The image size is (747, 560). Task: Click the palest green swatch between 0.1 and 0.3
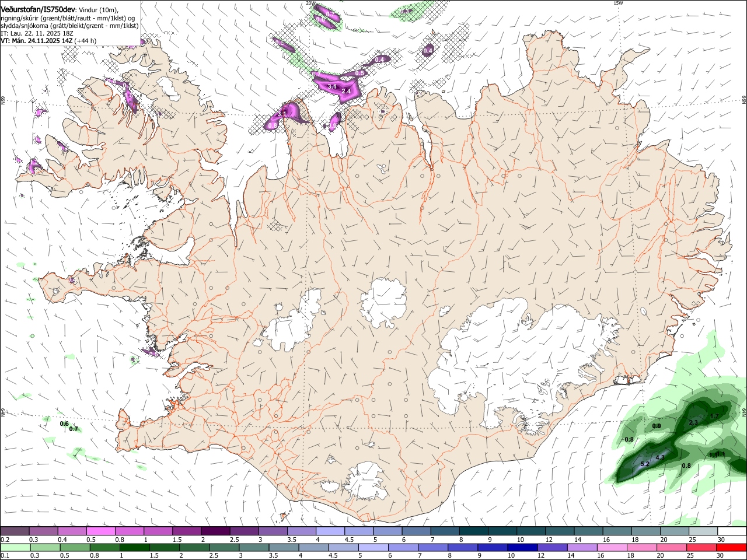coord(15,548)
